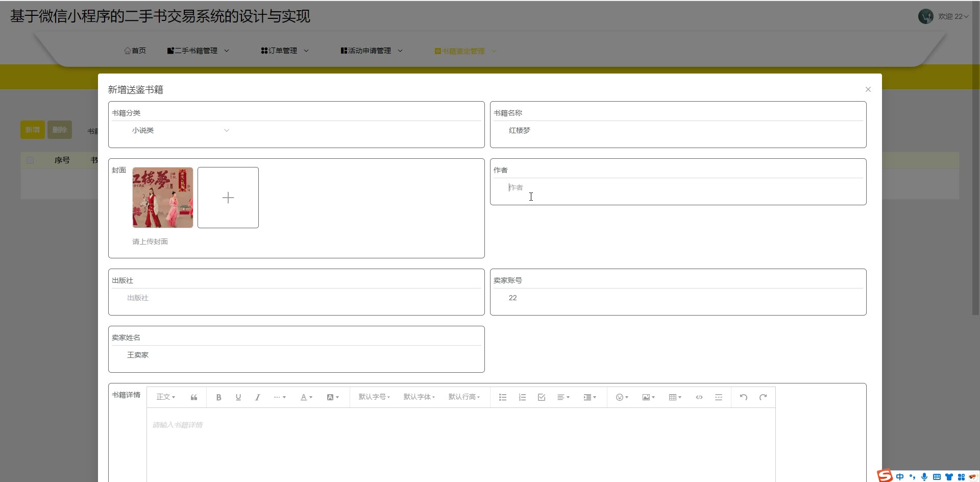
Task: Click into the 作者 input field
Action: click(x=678, y=188)
